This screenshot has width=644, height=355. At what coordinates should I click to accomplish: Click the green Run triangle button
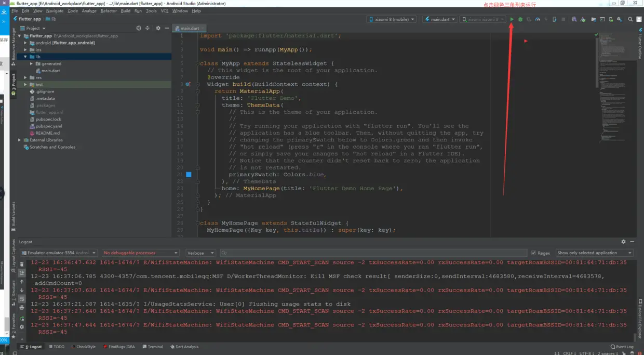512,19
